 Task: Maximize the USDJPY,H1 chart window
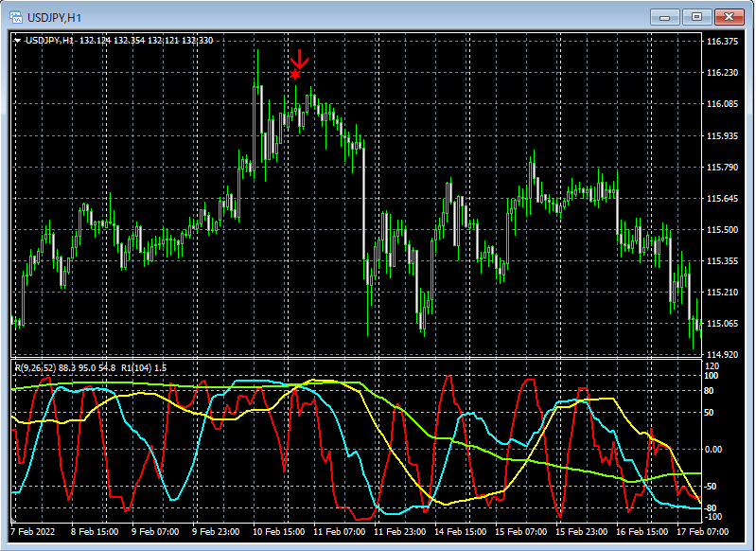click(696, 17)
